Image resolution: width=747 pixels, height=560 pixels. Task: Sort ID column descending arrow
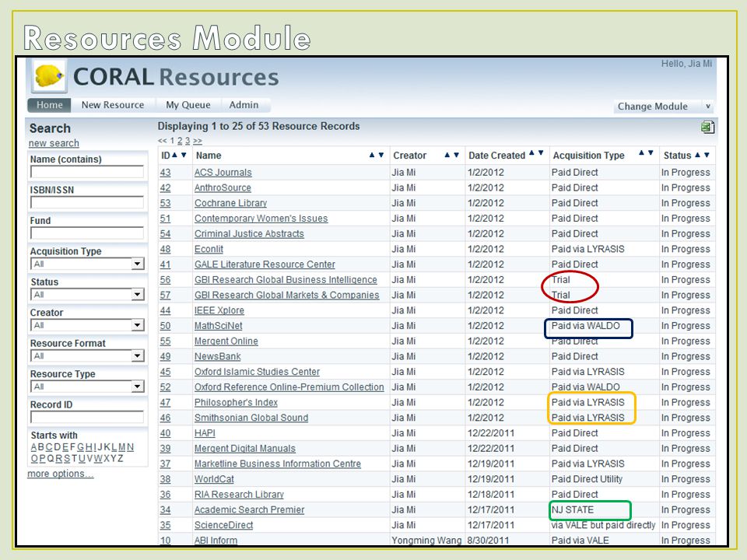(x=184, y=155)
